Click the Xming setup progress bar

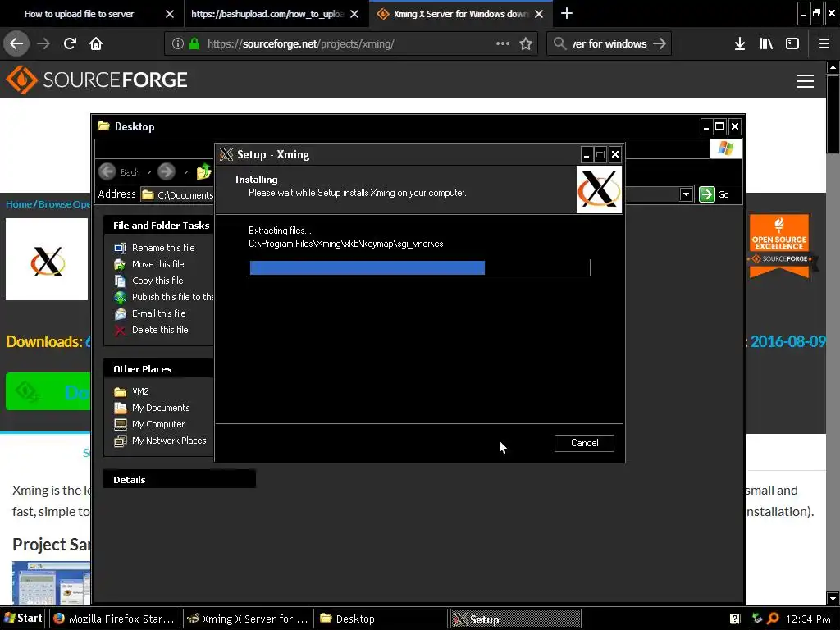coord(419,267)
